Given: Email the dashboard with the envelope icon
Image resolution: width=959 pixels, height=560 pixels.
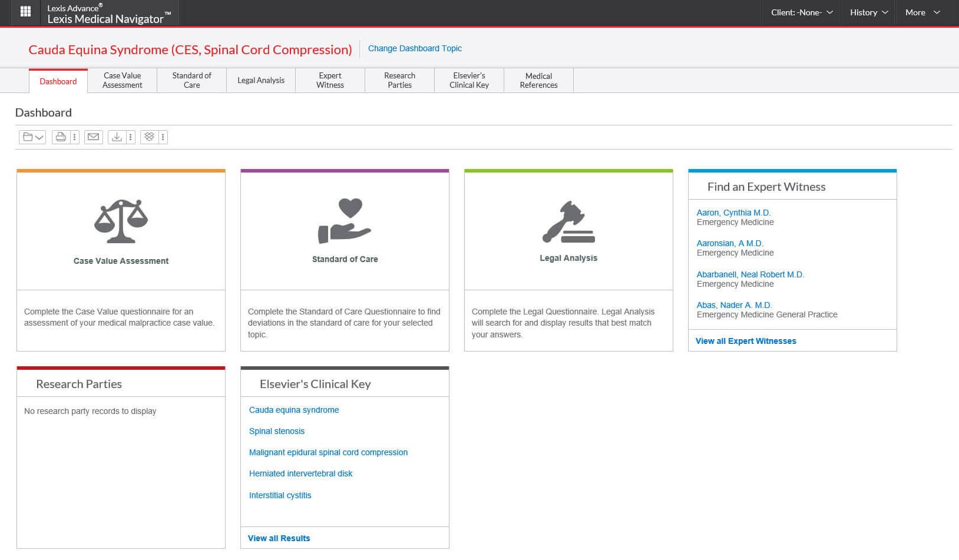Looking at the screenshot, I should pyautogui.click(x=93, y=137).
